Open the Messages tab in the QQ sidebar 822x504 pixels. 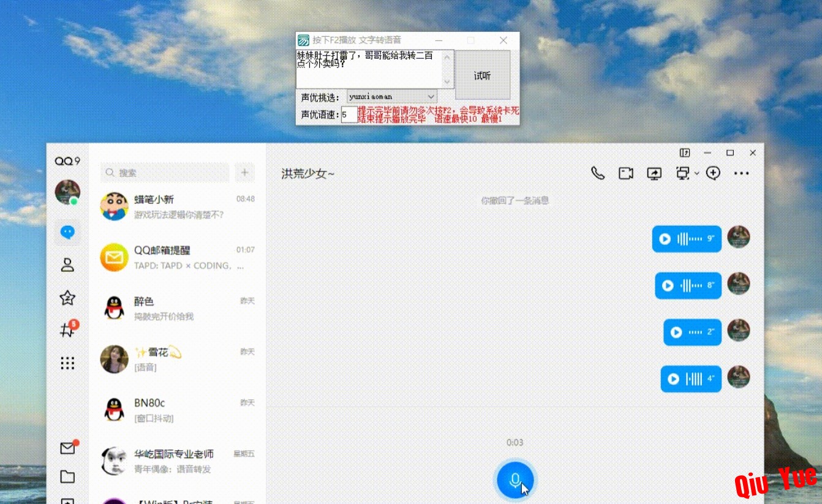coord(67,232)
